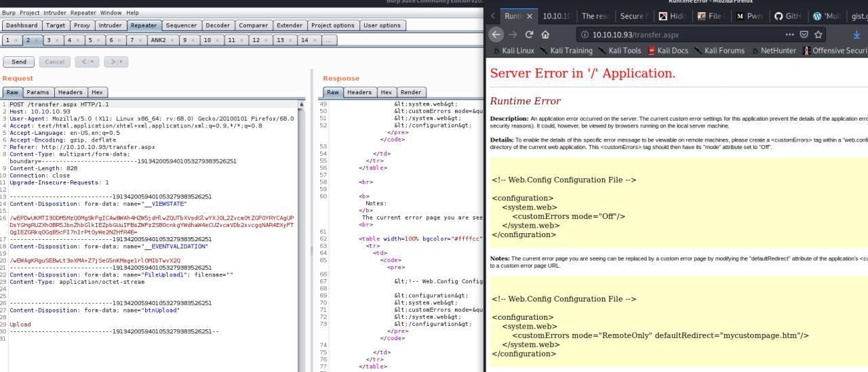Click the Firefox back arrow button

click(x=497, y=35)
